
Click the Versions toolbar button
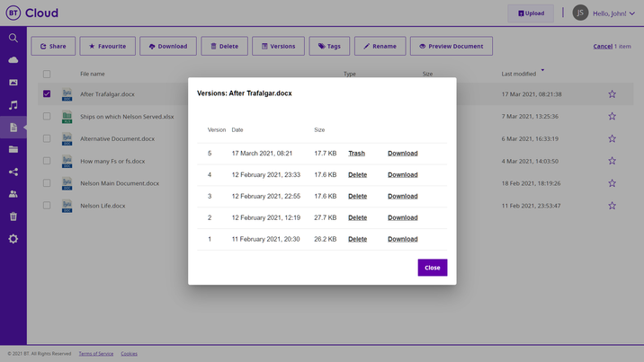point(278,46)
